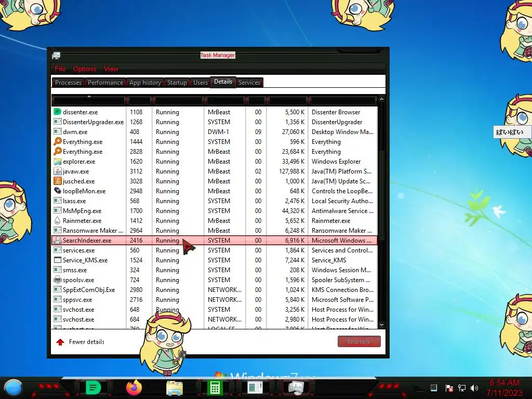
Task: Click the Dissenter Browser description
Action: [x=336, y=112]
